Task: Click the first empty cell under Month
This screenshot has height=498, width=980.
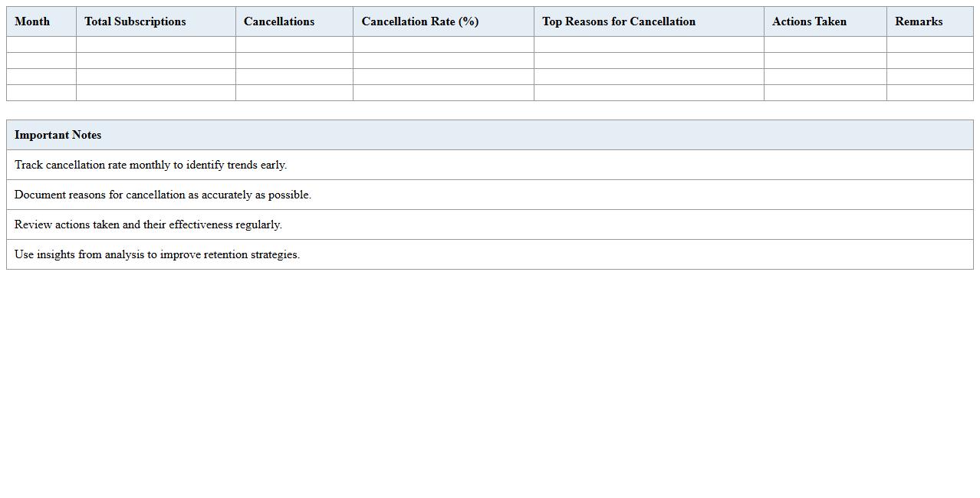Action: pos(41,44)
